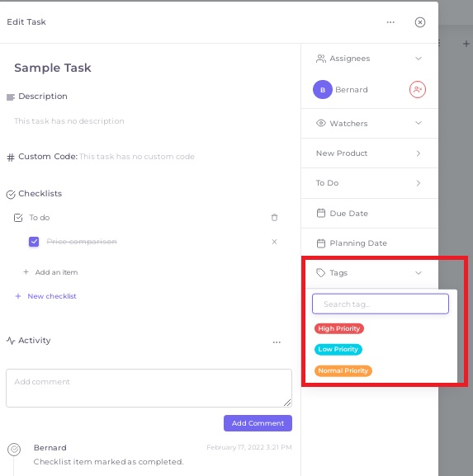473x476 pixels.
Task: Click the Add Comment button
Action: 258,423
